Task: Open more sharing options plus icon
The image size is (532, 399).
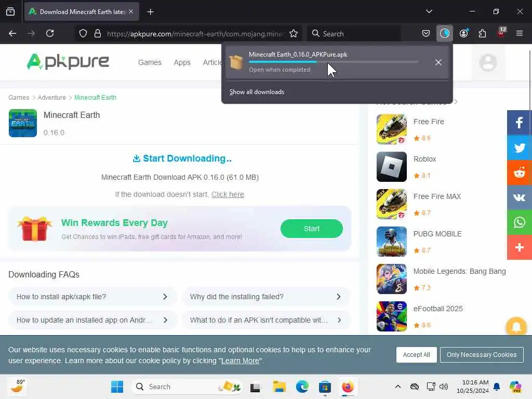Action: pos(520,247)
